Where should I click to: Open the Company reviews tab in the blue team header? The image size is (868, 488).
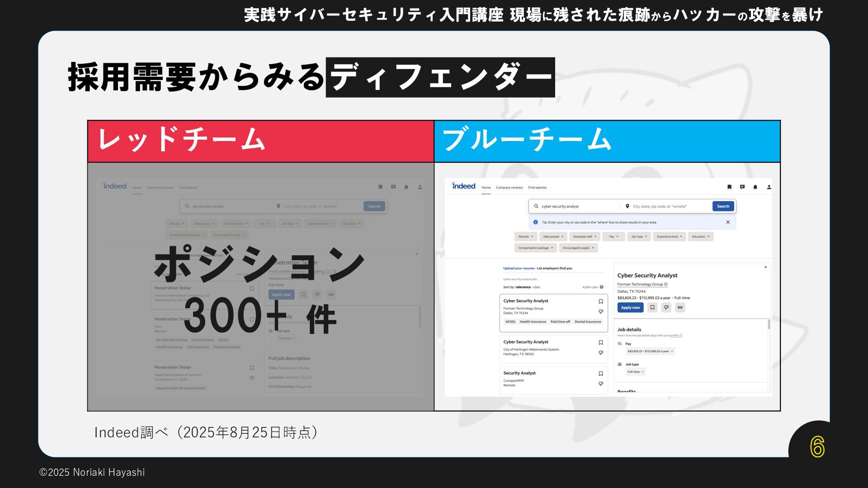click(509, 188)
